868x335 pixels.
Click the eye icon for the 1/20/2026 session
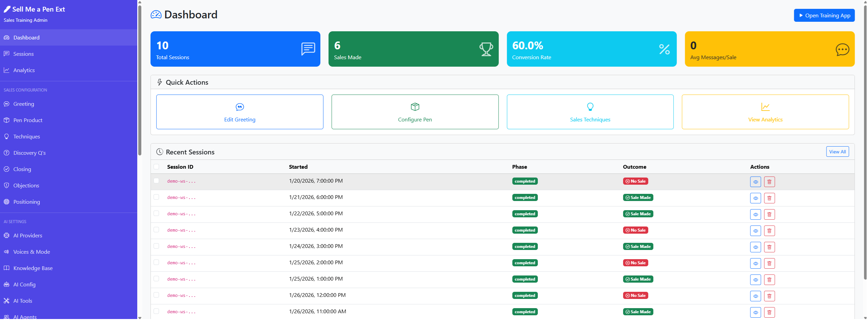click(x=755, y=182)
